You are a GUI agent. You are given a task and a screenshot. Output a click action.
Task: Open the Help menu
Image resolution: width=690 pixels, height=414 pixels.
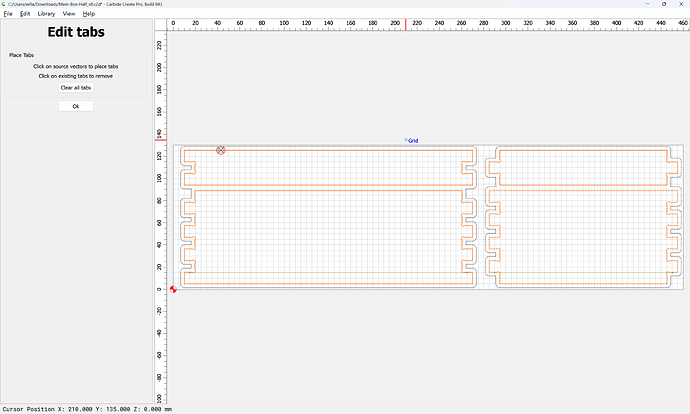[x=89, y=14]
